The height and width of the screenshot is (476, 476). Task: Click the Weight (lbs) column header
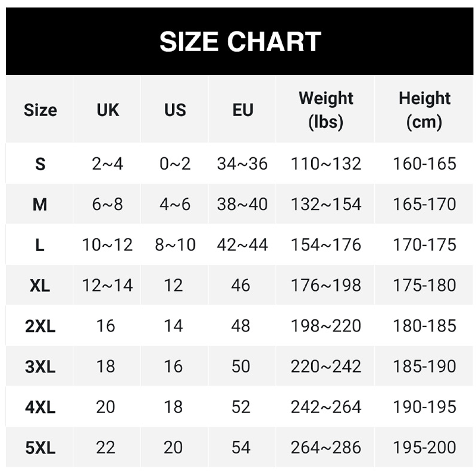coord(325,110)
